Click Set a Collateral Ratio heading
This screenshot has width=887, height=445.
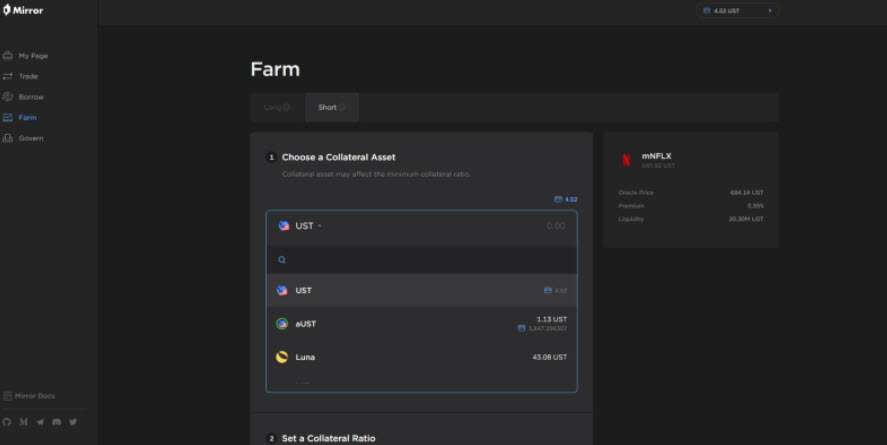click(328, 438)
